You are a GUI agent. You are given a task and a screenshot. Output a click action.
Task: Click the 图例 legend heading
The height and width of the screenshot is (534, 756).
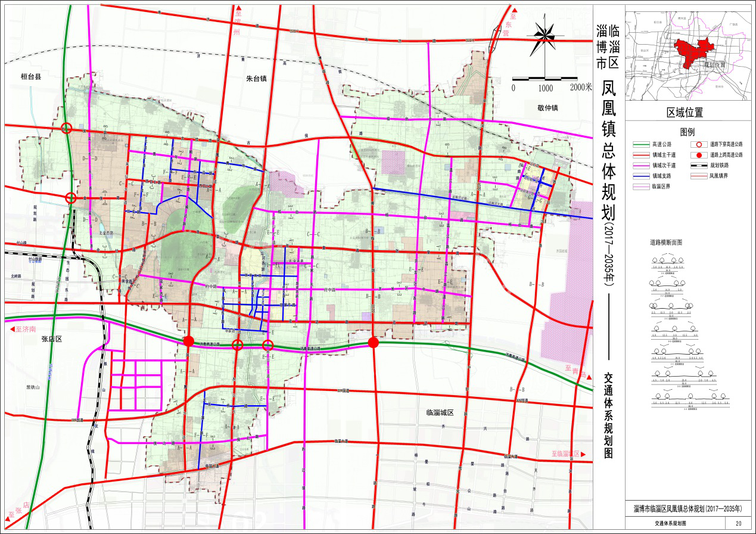[x=686, y=132]
